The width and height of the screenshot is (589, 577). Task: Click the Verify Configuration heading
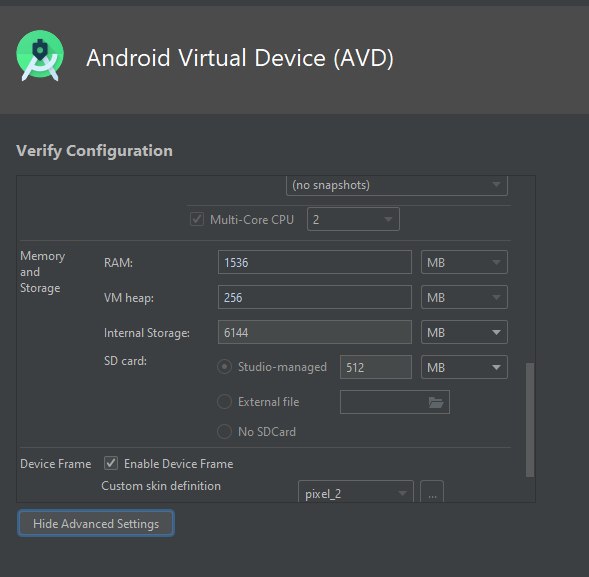[94, 151]
